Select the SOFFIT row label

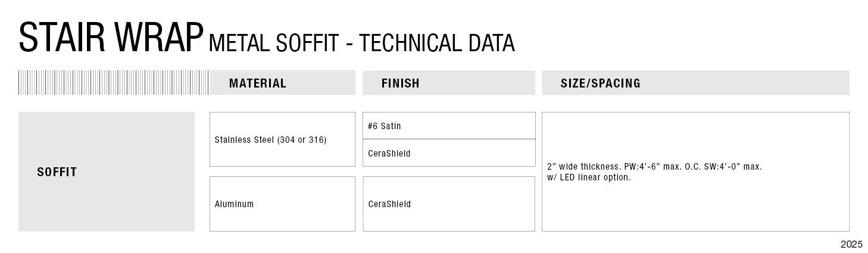pos(57,172)
